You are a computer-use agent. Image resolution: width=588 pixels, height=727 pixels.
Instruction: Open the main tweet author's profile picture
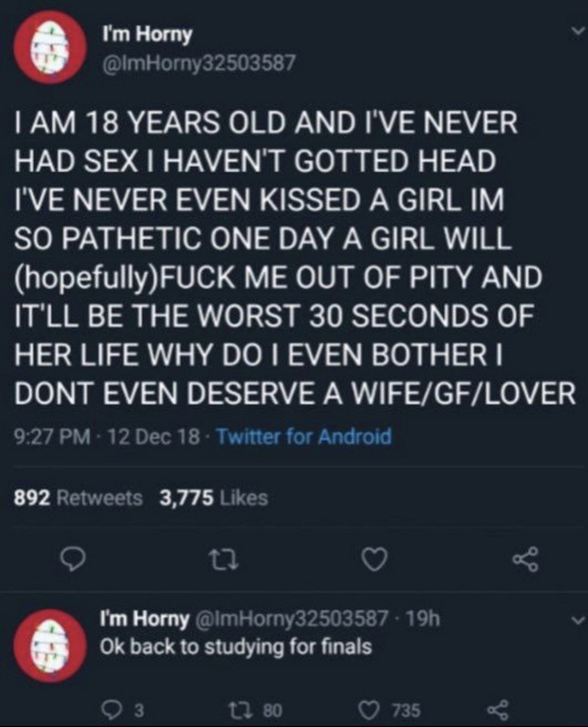click(50, 47)
